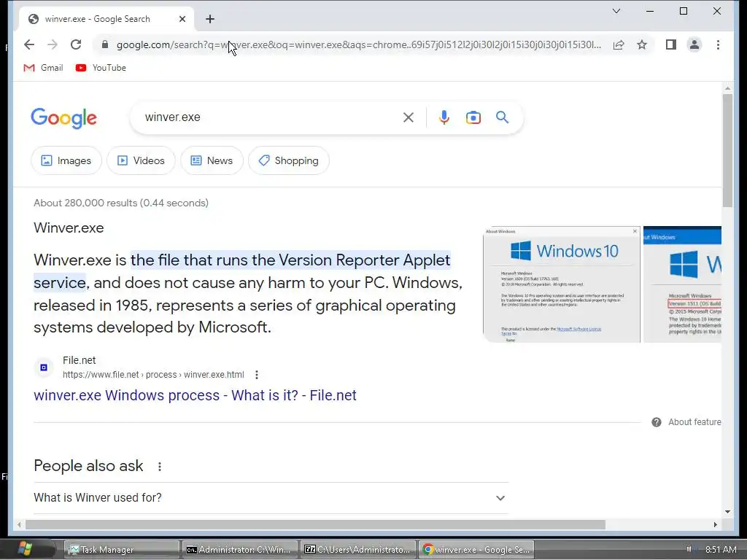Click the forward navigation arrow
747x560 pixels.
click(x=53, y=44)
